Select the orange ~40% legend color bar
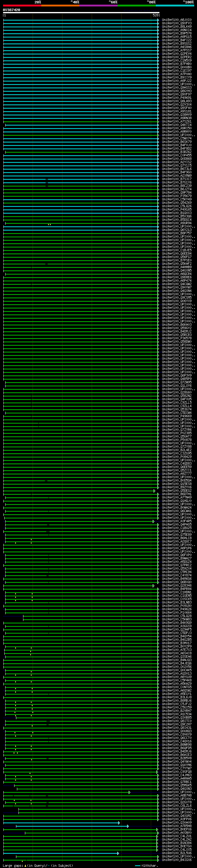Screen dimensions: 197x868 60,6
